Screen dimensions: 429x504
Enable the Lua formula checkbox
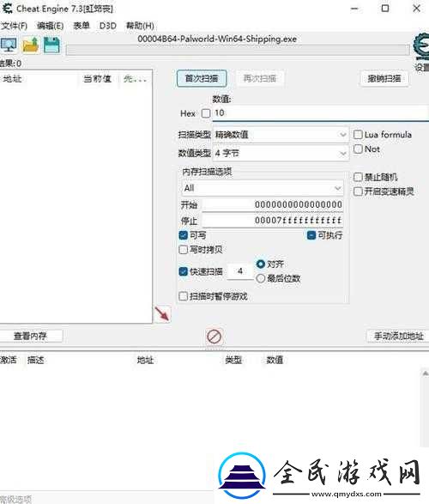tap(358, 134)
